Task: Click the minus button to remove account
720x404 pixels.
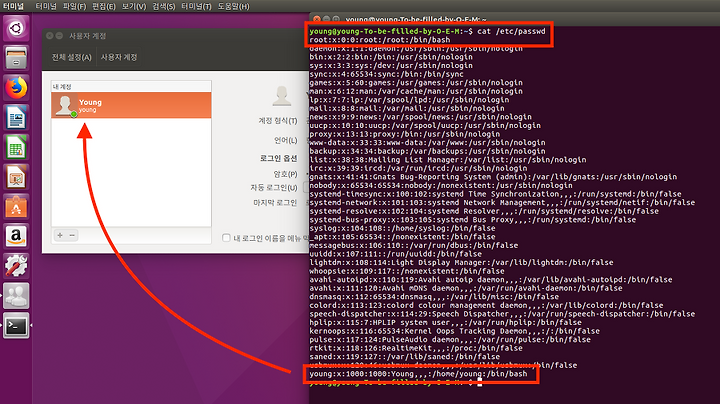Action: point(72,235)
